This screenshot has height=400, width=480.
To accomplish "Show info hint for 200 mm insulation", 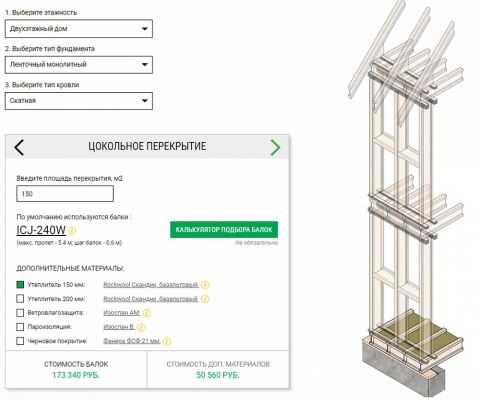I will click(205, 299).
